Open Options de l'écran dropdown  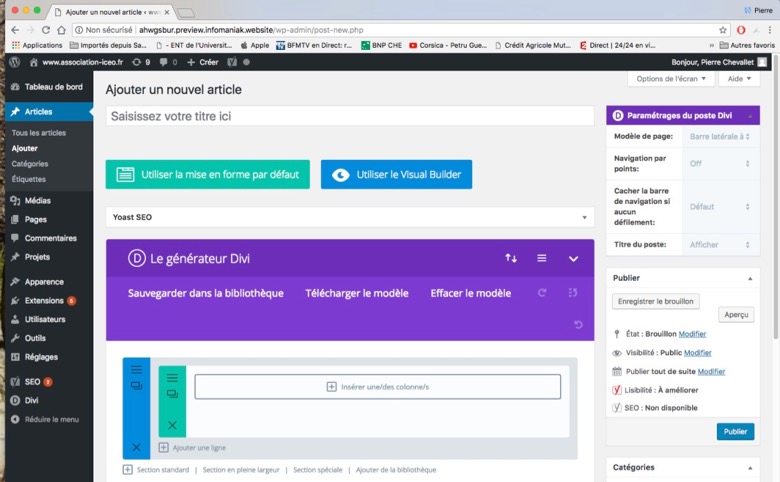[x=671, y=79]
